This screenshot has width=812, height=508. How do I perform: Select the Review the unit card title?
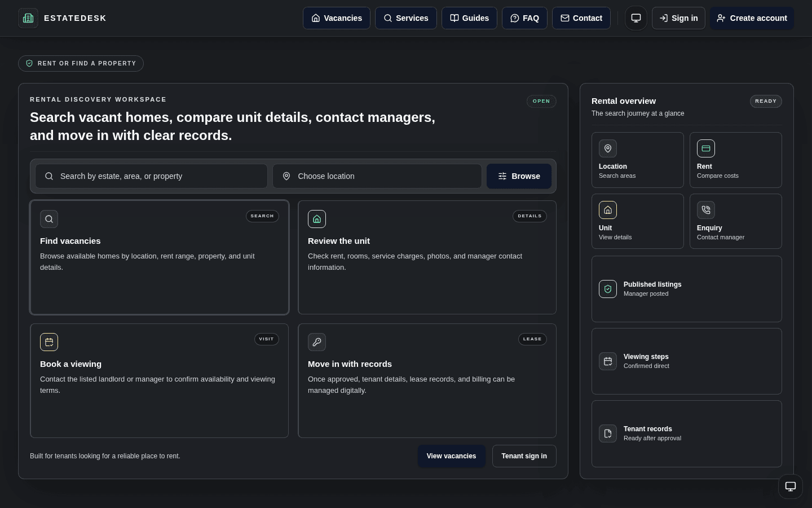339,241
